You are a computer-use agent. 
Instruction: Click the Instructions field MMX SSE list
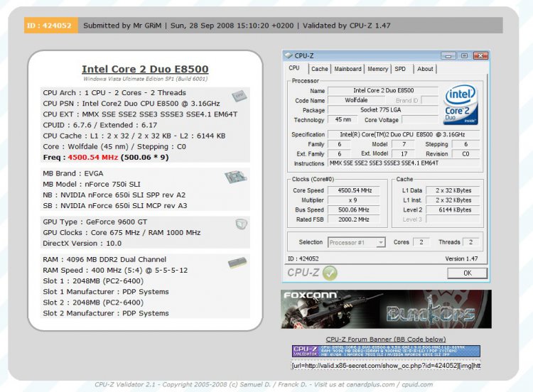[x=404, y=163]
